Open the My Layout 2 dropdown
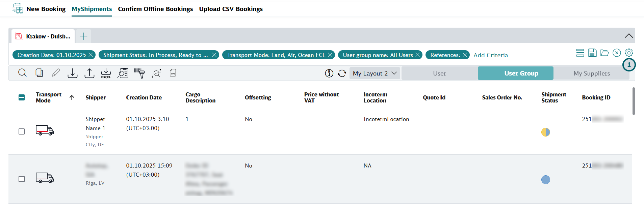Screen dimensions: 644x209 click(x=375, y=73)
